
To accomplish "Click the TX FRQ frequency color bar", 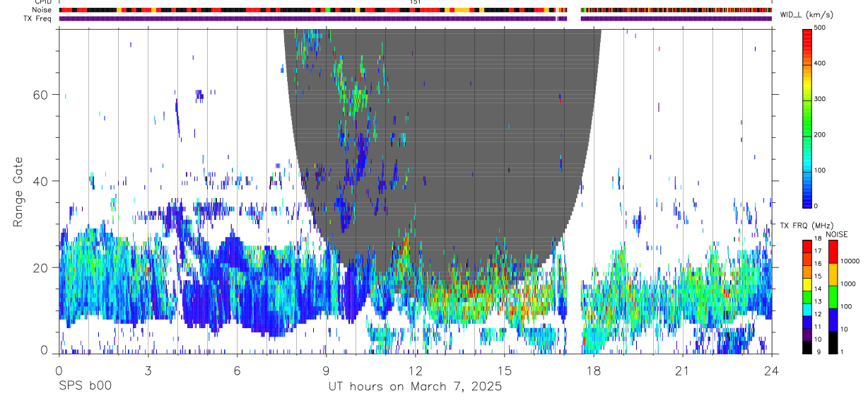I will tap(807, 296).
